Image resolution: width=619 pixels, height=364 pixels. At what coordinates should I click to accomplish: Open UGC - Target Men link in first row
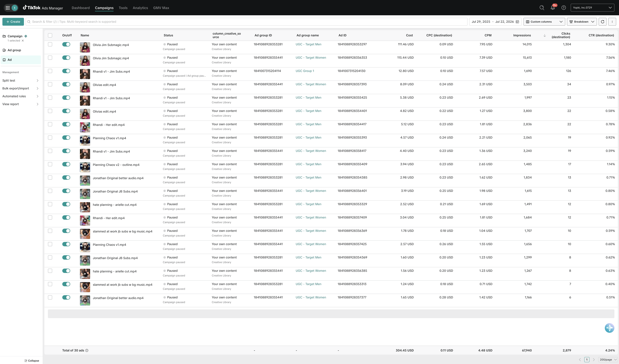[x=308, y=44]
